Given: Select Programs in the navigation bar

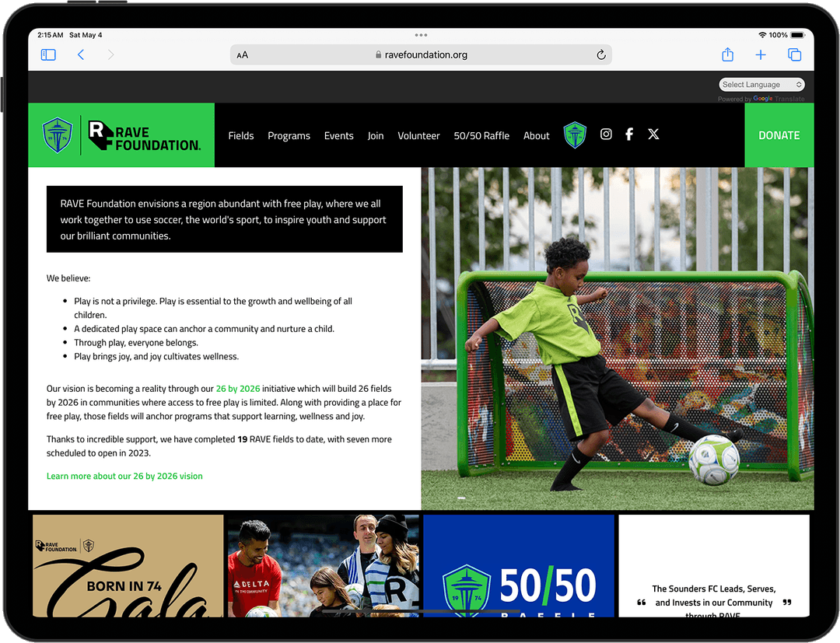Looking at the screenshot, I should point(289,135).
